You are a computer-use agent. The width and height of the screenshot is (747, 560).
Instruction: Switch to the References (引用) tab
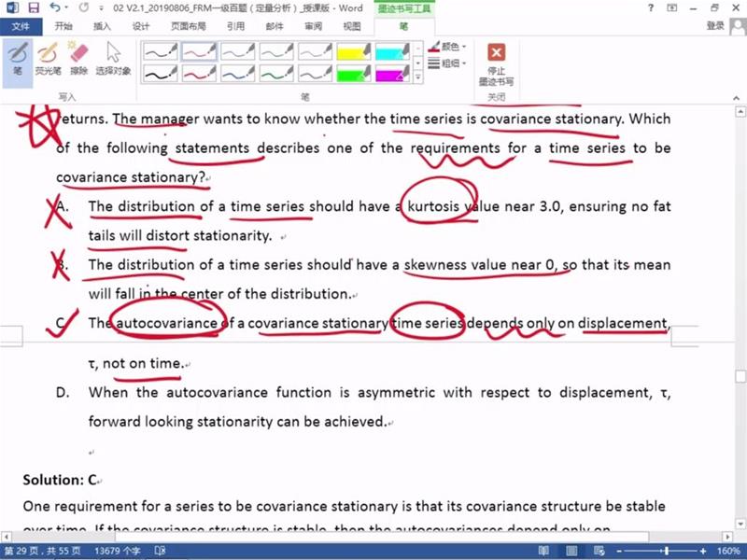click(x=236, y=26)
